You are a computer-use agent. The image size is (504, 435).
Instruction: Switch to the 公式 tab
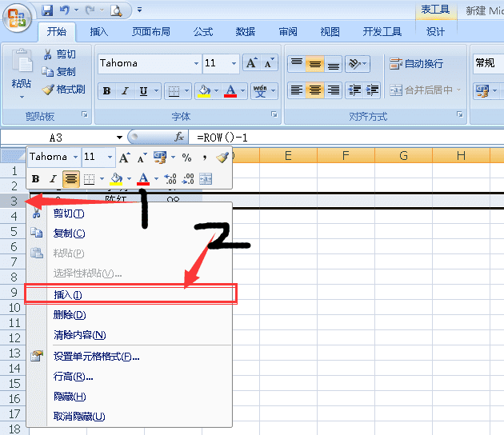[x=203, y=31]
